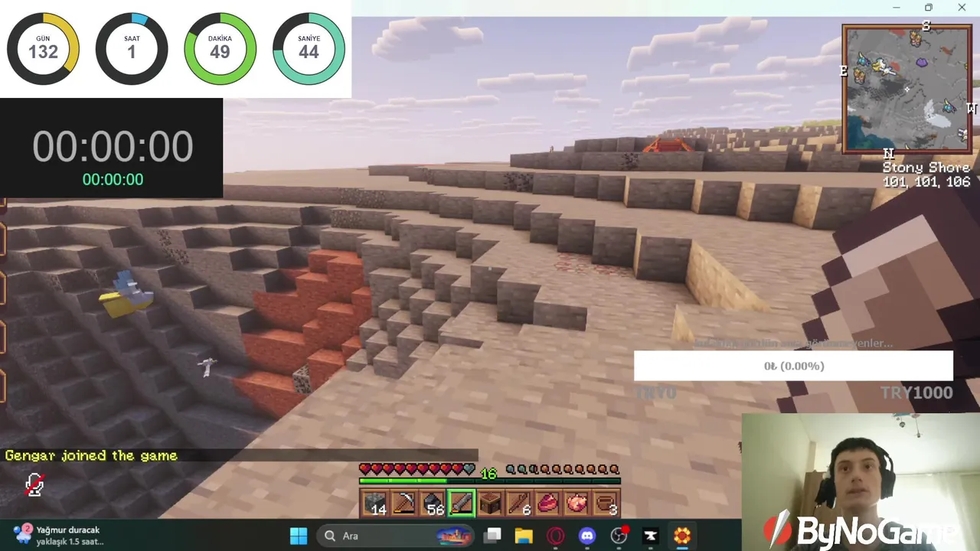Click the donation progress bar showing 0₺ (0.00%)
Viewport: 980px width, 551px height.
coord(793,366)
